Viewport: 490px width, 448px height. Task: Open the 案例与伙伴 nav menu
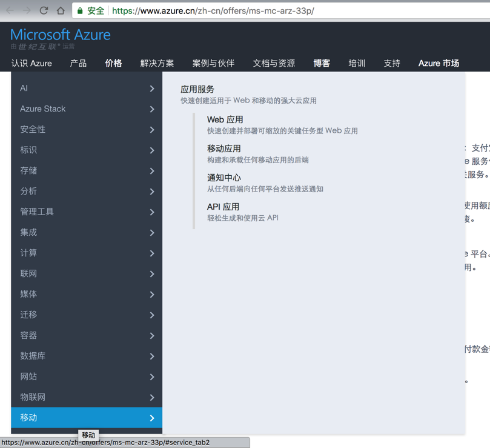(213, 63)
